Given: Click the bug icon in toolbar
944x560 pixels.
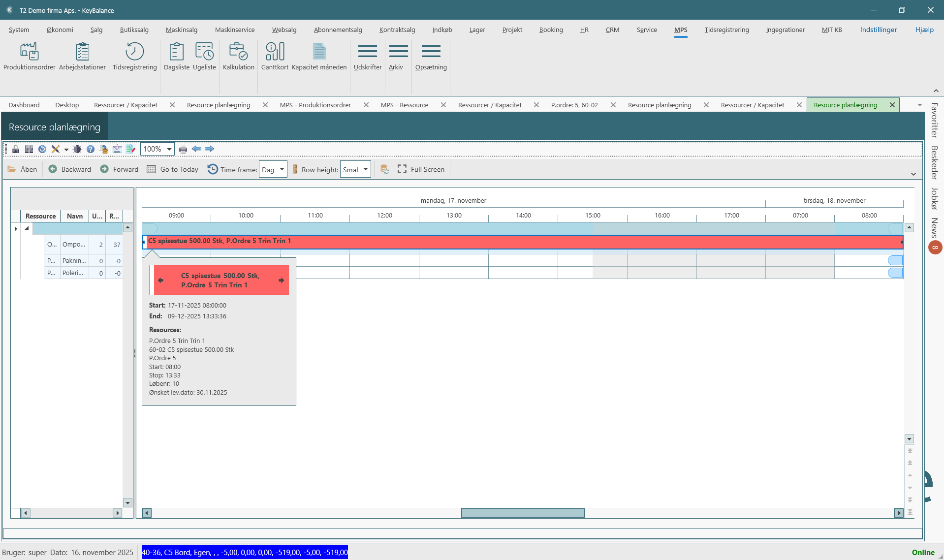Looking at the screenshot, I should click(x=77, y=149).
